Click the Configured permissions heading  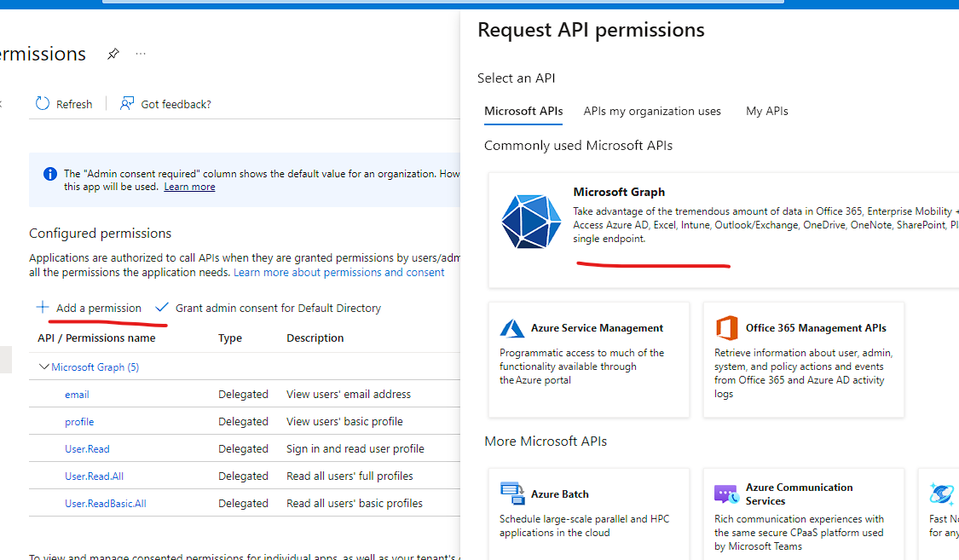101,234
